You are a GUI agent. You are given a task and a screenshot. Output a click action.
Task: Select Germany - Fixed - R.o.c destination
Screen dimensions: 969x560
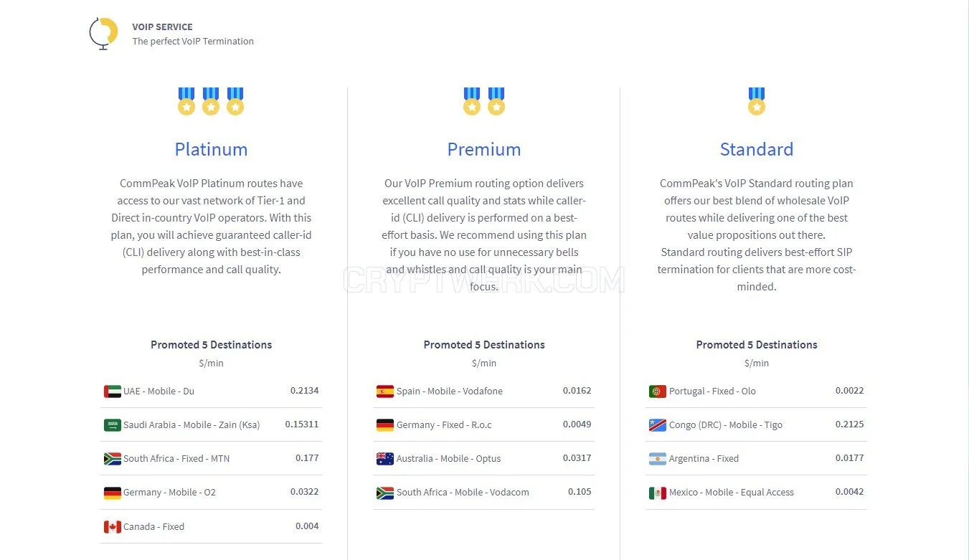coord(484,425)
